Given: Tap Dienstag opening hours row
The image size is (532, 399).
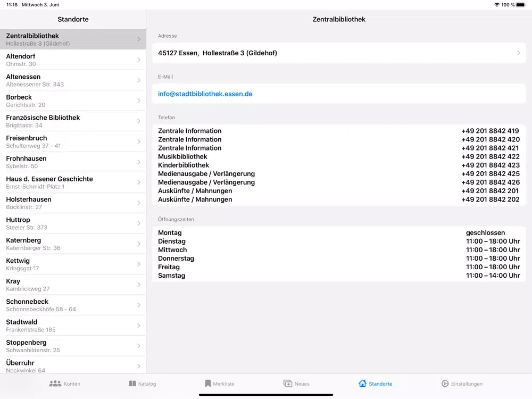Looking at the screenshot, I should tap(338, 241).
